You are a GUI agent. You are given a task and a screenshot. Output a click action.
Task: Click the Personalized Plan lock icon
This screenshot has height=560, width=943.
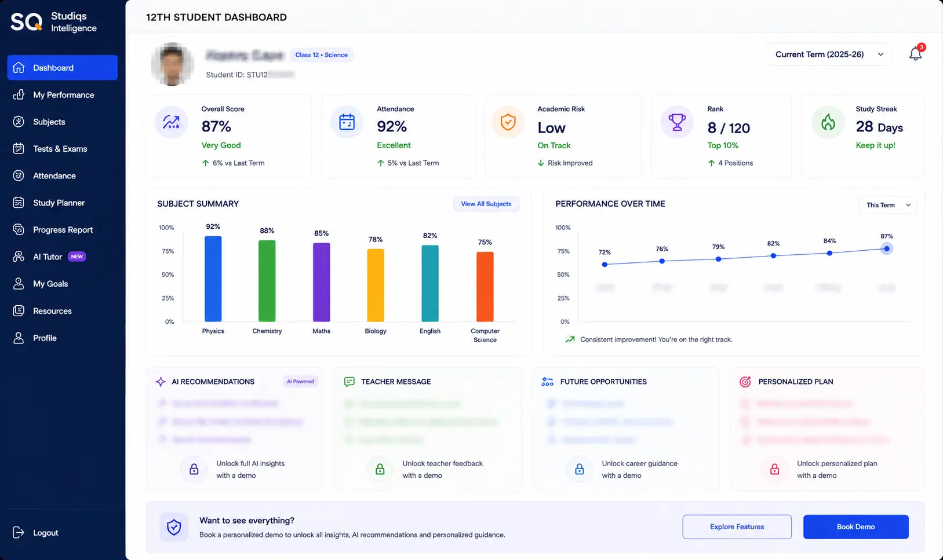(774, 469)
